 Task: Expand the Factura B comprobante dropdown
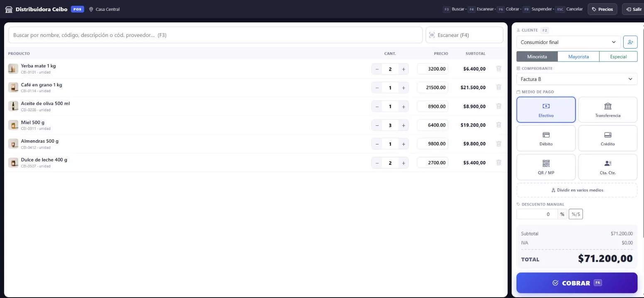[x=577, y=79]
